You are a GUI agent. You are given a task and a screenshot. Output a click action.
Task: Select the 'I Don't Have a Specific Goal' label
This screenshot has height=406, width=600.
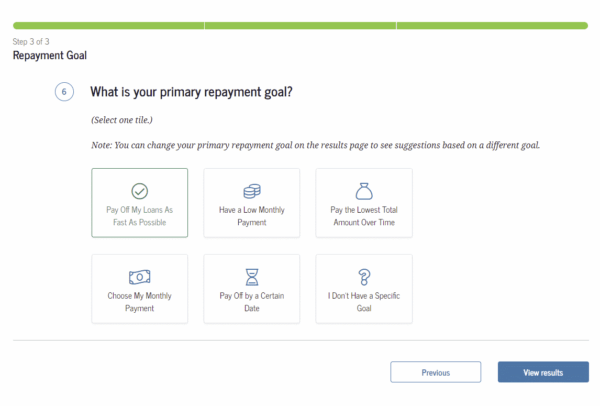click(x=364, y=302)
